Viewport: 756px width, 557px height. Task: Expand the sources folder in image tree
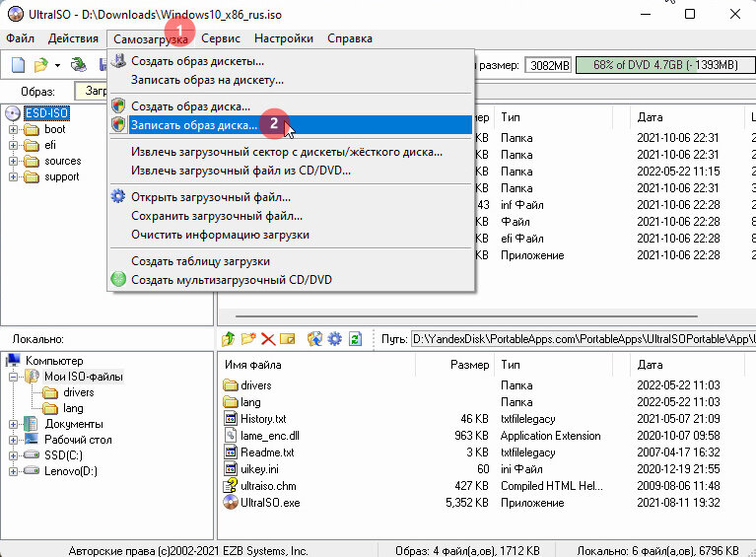tap(13, 161)
